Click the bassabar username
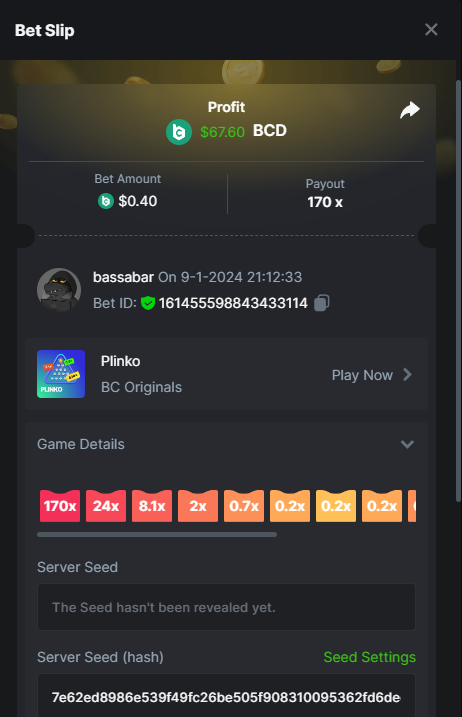This screenshot has height=717, width=462. pos(124,277)
